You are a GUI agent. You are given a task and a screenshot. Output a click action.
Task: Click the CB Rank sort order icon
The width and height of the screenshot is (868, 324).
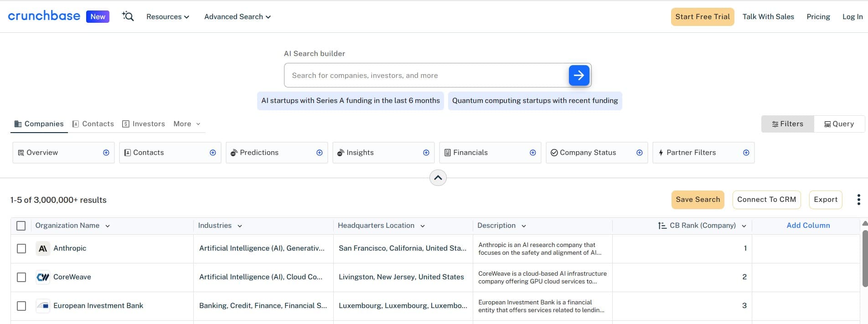[662, 226]
